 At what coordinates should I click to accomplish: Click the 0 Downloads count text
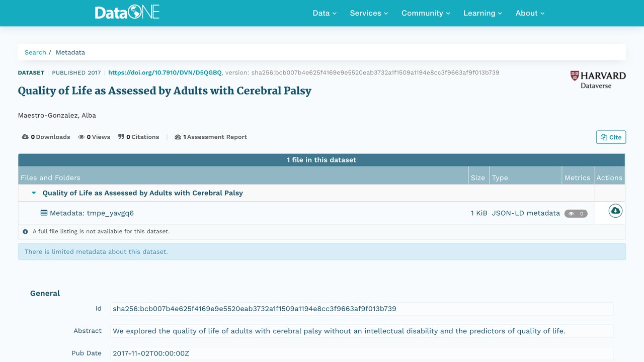50,137
